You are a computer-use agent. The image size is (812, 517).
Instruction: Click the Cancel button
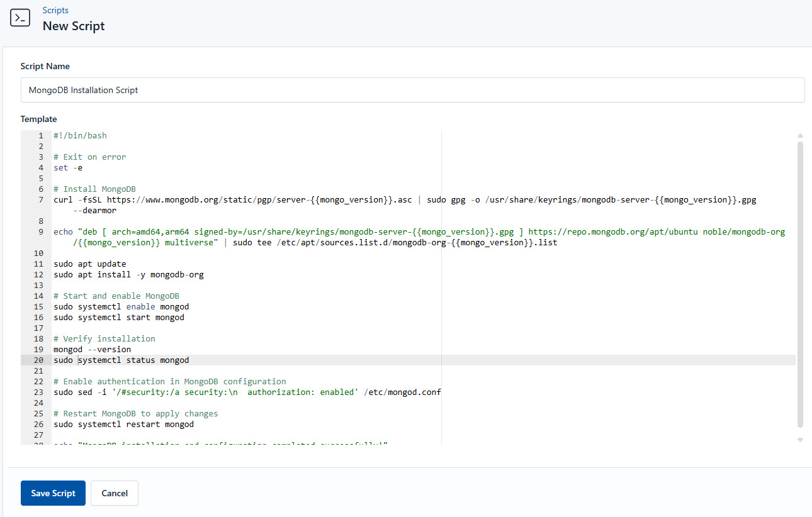(114, 493)
